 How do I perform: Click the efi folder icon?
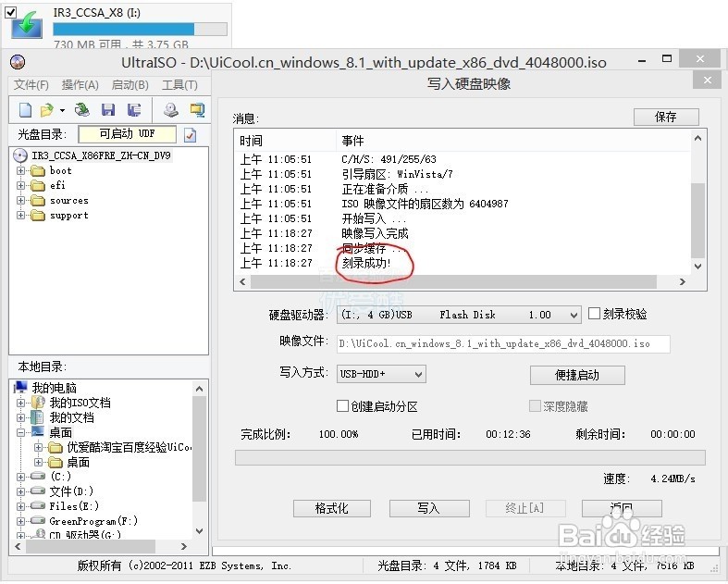click(38, 186)
